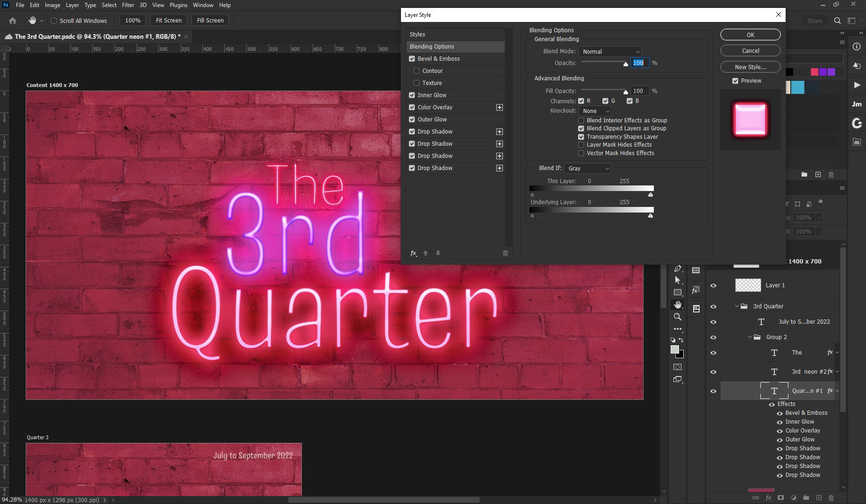Delete effect using trash icon in Layer Style dialog

click(x=505, y=253)
